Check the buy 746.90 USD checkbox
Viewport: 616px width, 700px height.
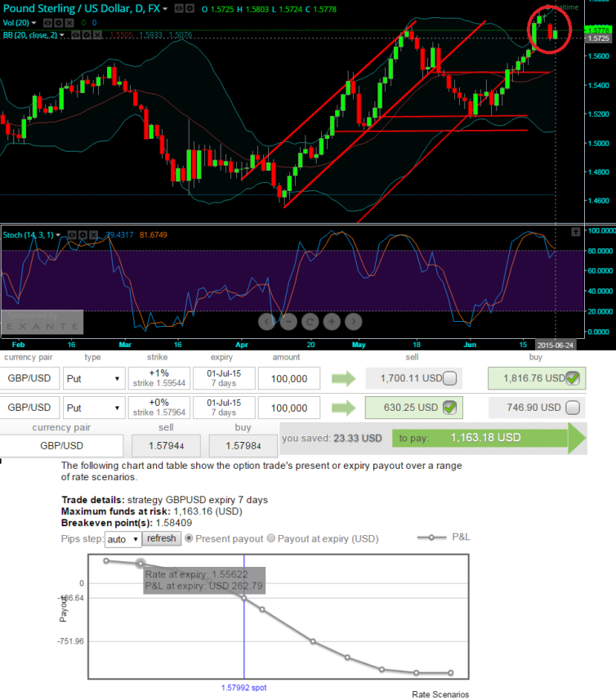(x=572, y=408)
